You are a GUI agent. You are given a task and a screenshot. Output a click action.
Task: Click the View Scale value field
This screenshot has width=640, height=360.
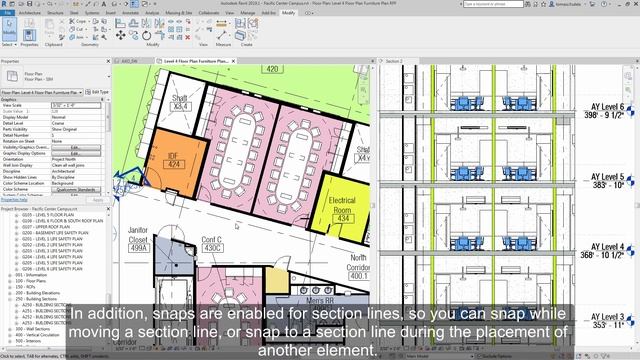[76, 105]
